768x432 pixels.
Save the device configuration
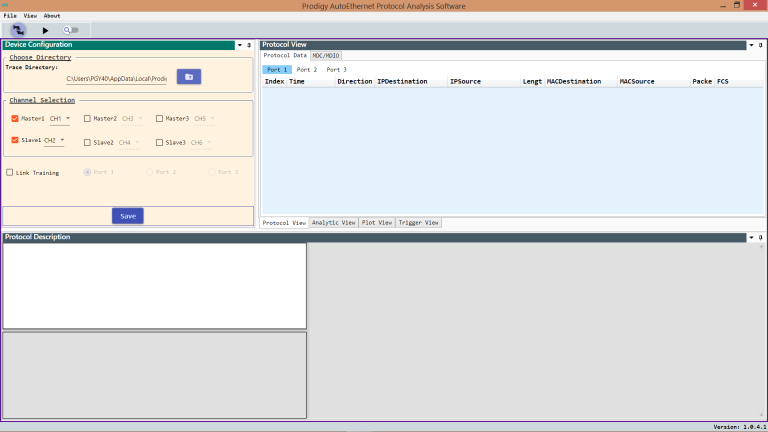click(128, 216)
